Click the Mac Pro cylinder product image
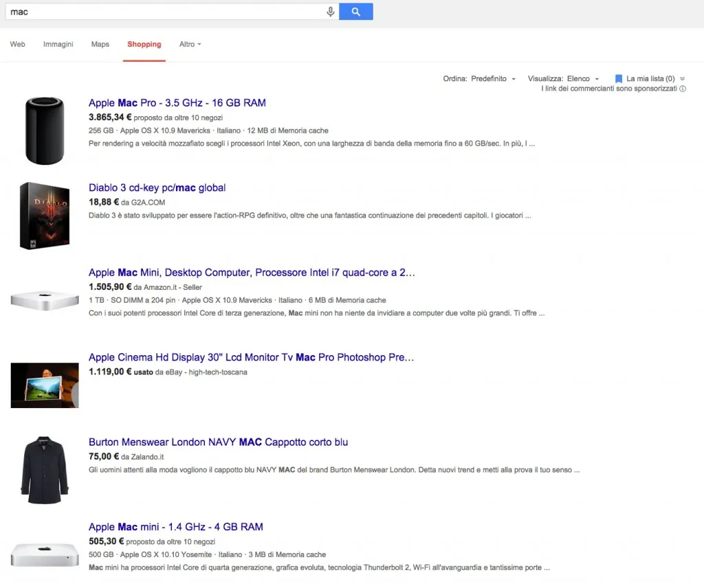The image size is (704, 588). pos(45,130)
